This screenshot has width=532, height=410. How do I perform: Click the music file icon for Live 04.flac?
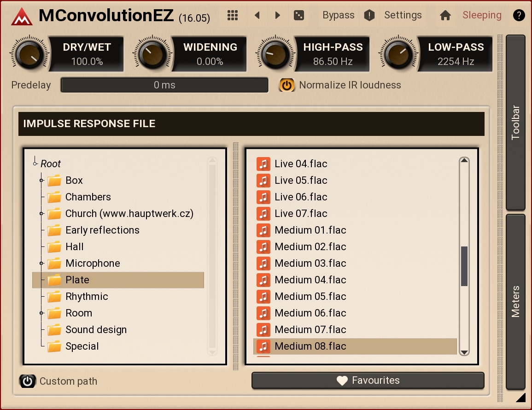coord(263,164)
